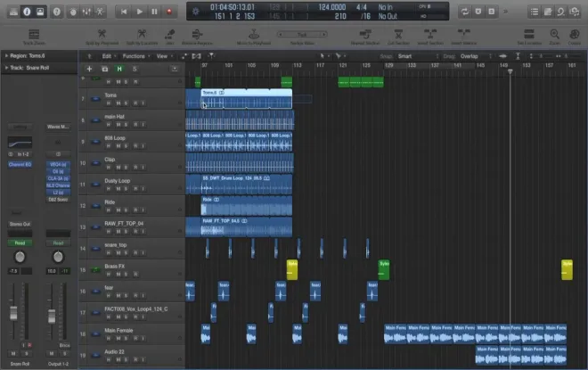This screenshot has height=370, width=588.
Task: Open the Functions menu in tracks area
Action: [x=135, y=55]
